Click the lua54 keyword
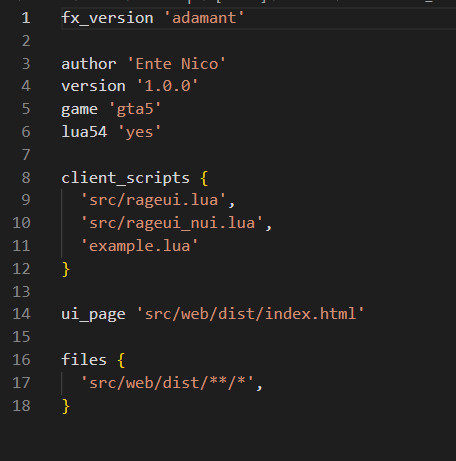Screen dimensions: 456x461 pos(84,132)
